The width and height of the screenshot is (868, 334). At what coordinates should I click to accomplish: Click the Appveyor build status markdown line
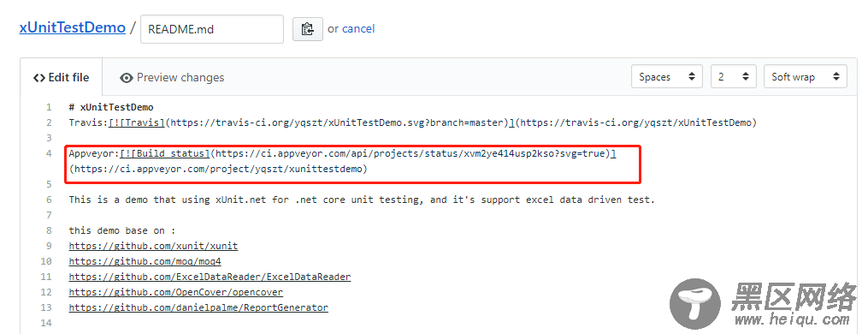coord(343,153)
